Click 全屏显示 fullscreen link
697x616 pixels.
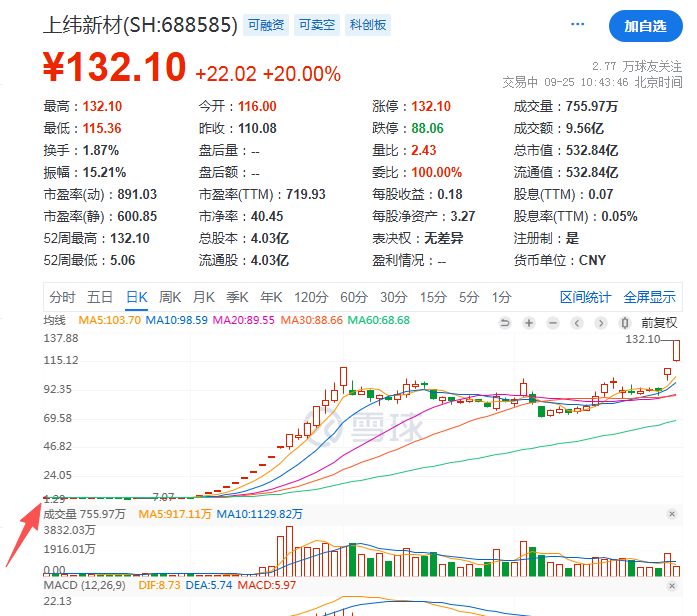(649, 297)
